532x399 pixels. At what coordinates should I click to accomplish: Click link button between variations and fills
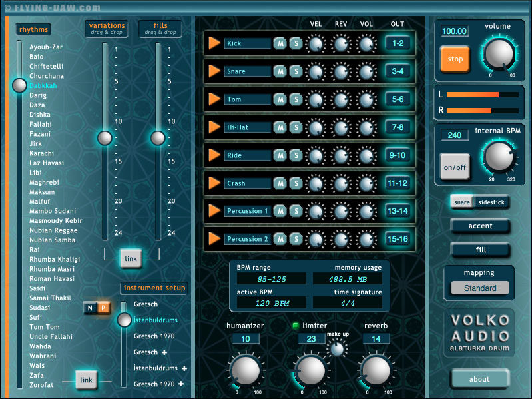[131, 259]
